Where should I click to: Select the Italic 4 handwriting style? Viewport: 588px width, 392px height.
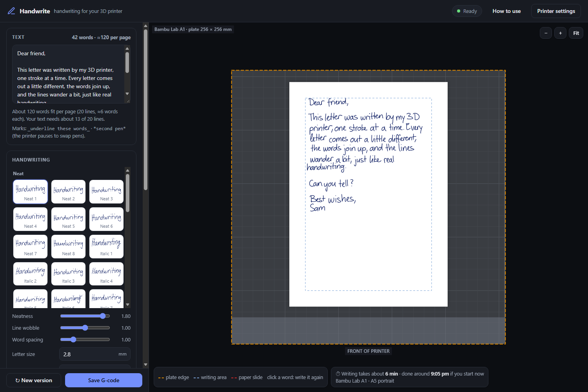pos(106,274)
